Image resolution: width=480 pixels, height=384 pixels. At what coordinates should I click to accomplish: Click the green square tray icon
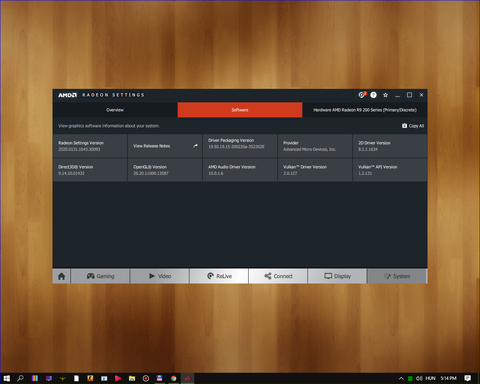(x=410, y=378)
